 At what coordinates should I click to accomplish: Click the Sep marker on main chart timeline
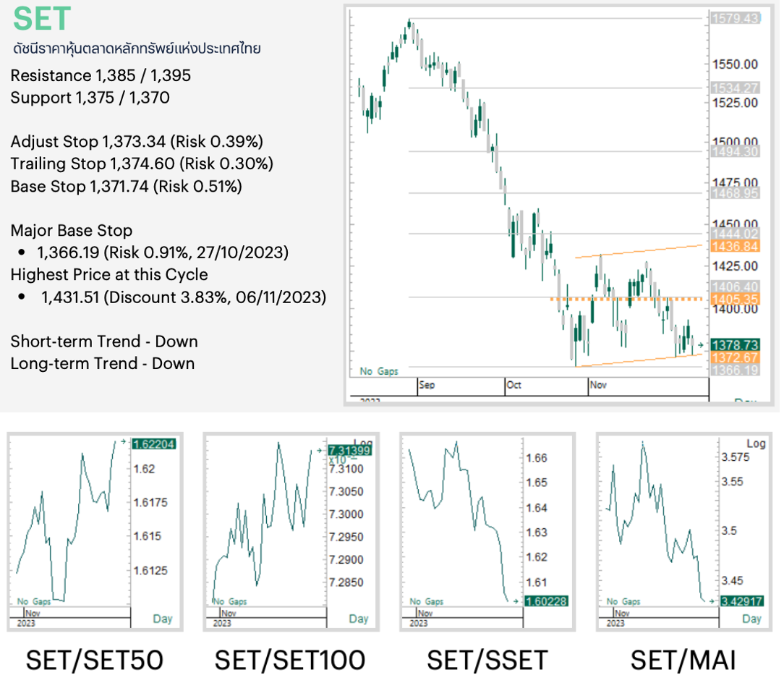427,385
